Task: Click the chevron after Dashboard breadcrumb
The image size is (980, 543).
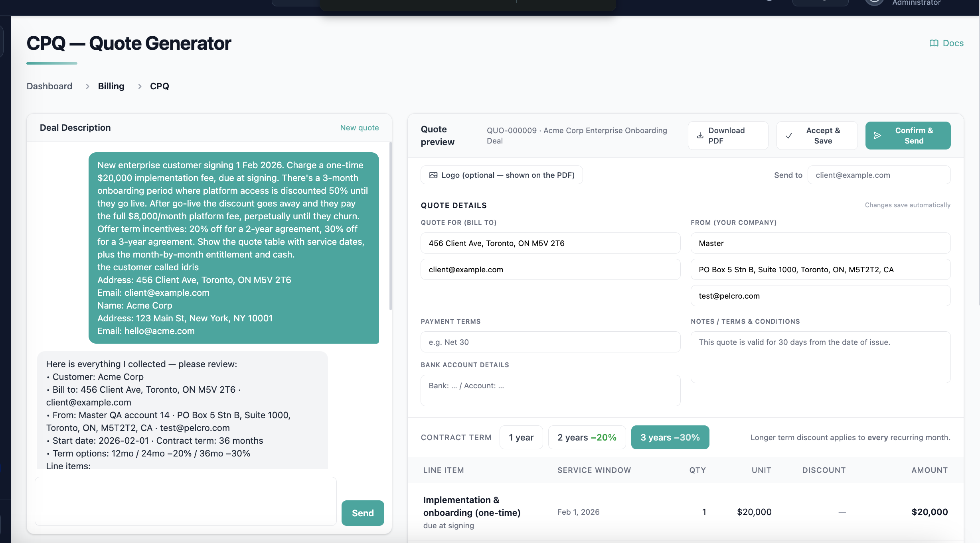Action: click(x=87, y=86)
